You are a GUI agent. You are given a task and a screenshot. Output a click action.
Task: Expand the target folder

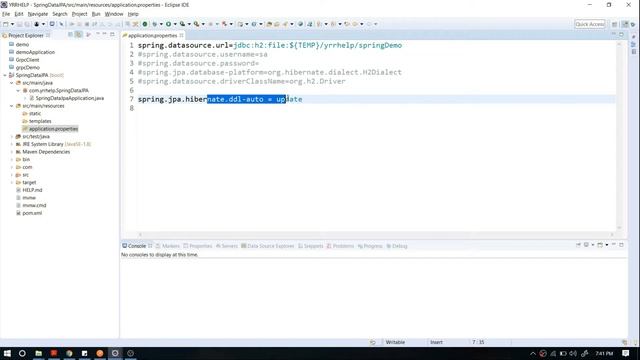coord(12,182)
